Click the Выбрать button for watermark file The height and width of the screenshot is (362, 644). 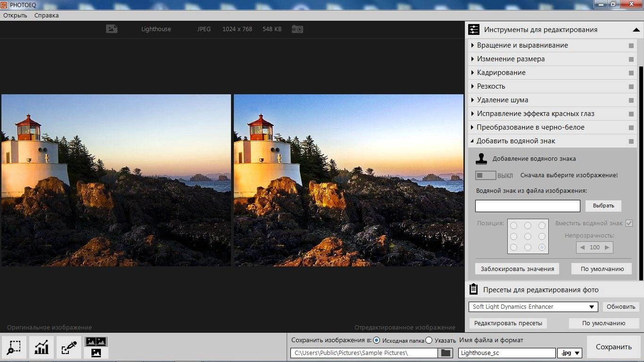pyautogui.click(x=603, y=206)
